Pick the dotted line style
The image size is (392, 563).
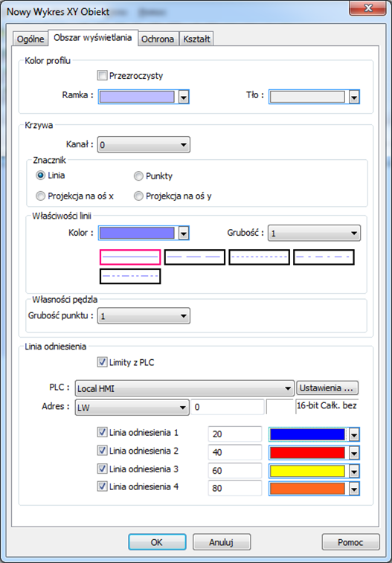pyautogui.click(x=259, y=257)
